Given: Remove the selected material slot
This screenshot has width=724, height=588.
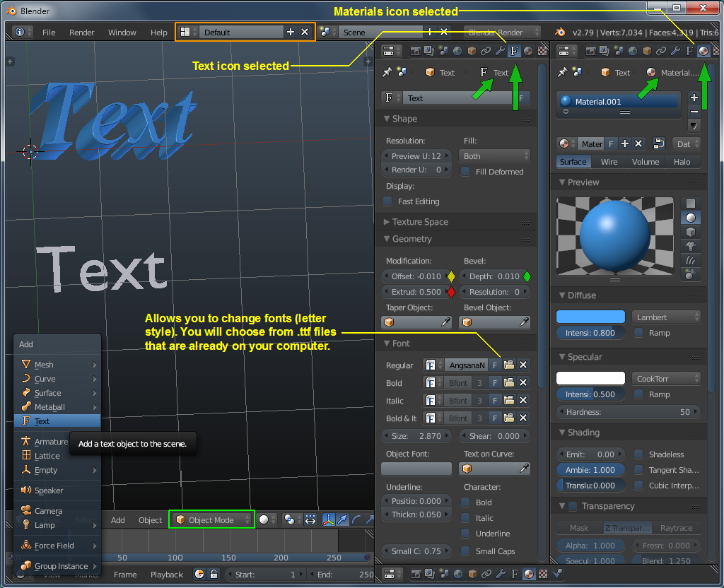Looking at the screenshot, I should [x=694, y=112].
